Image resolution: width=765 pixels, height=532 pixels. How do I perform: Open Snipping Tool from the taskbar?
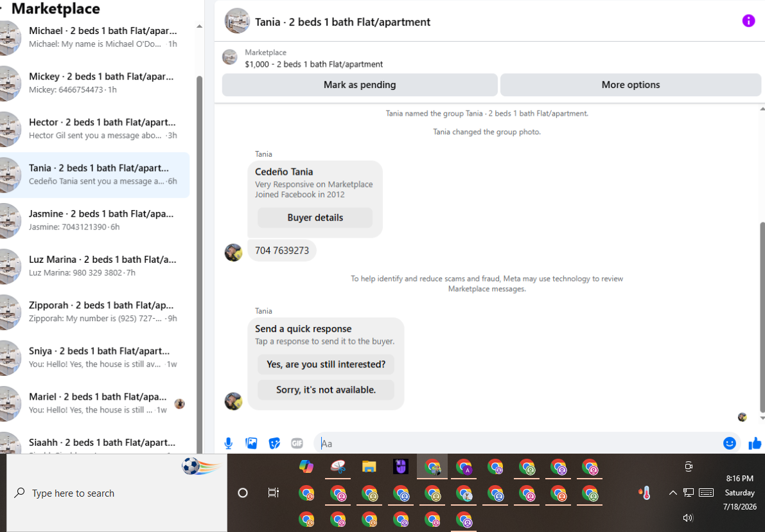(338, 467)
